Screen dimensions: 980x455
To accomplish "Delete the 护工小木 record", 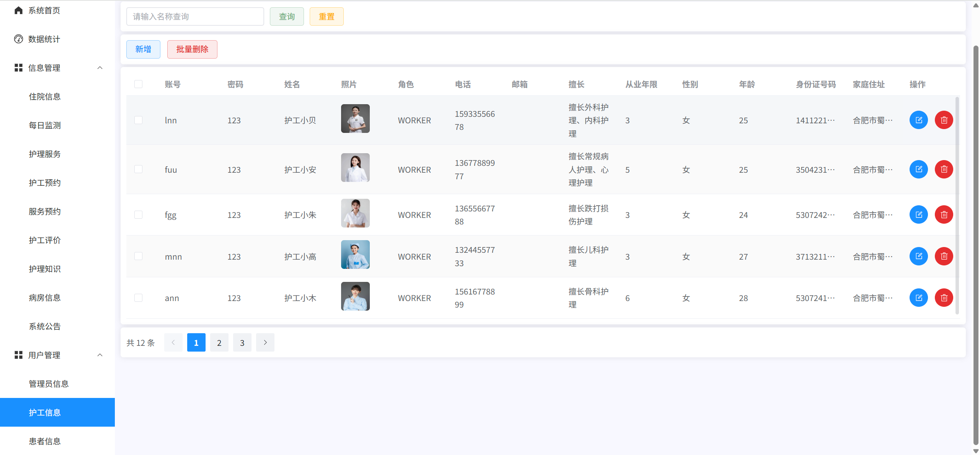I will point(944,298).
